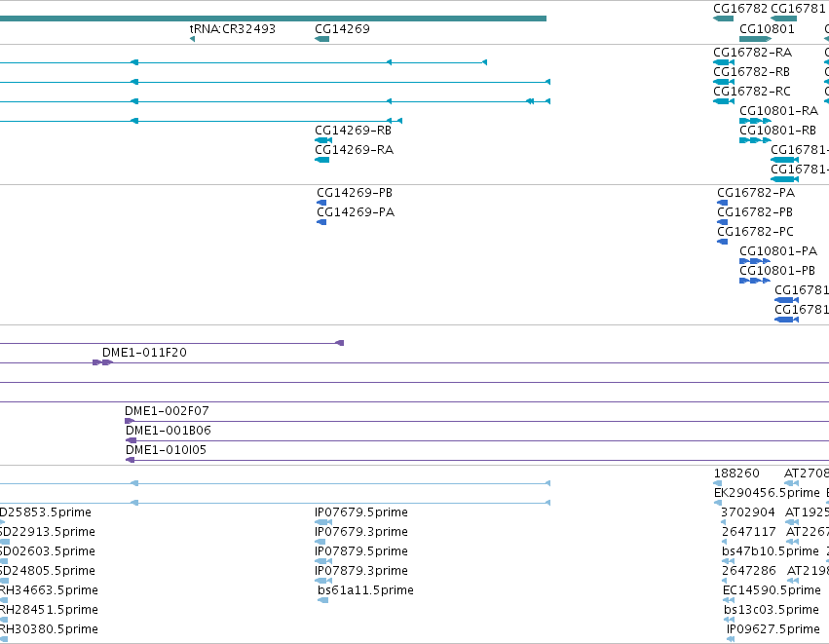Viewport: 829px width, 644px height.
Task: Click the DME1-010I05 label
Action: (166, 450)
